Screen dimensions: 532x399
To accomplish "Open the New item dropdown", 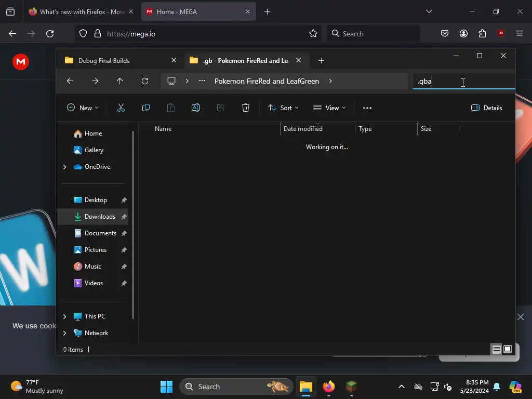I will 83,108.
